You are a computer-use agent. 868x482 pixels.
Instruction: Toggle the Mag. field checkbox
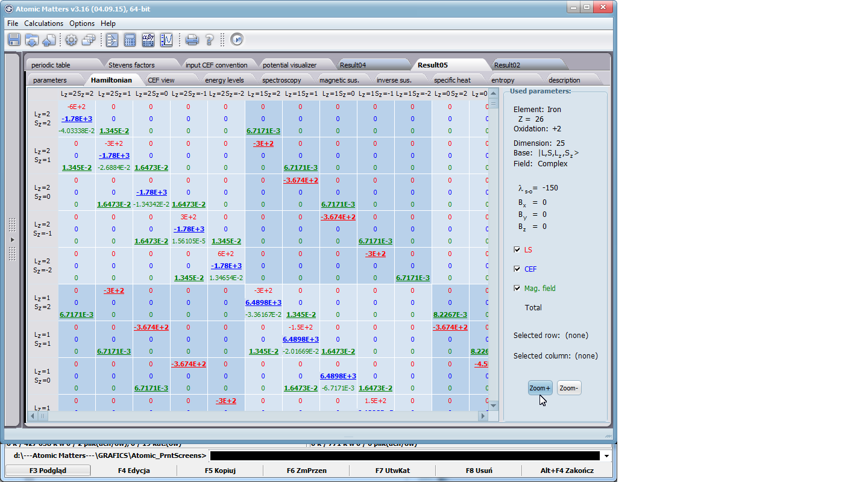click(x=517, y=288)
